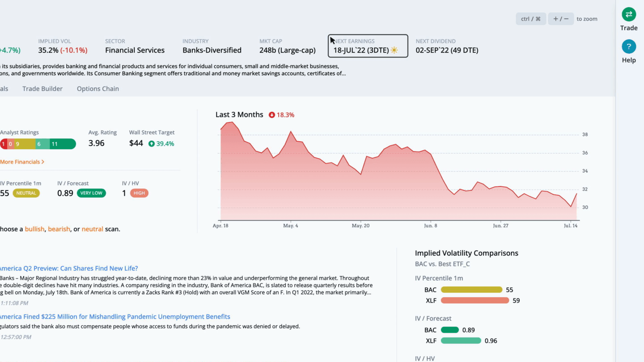
Task: Click the May. 4 chart axis label
Action: 291,226
